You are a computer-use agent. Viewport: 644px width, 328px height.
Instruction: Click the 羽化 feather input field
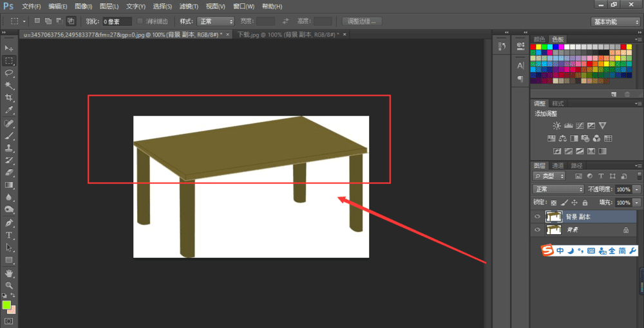[118, 21]
